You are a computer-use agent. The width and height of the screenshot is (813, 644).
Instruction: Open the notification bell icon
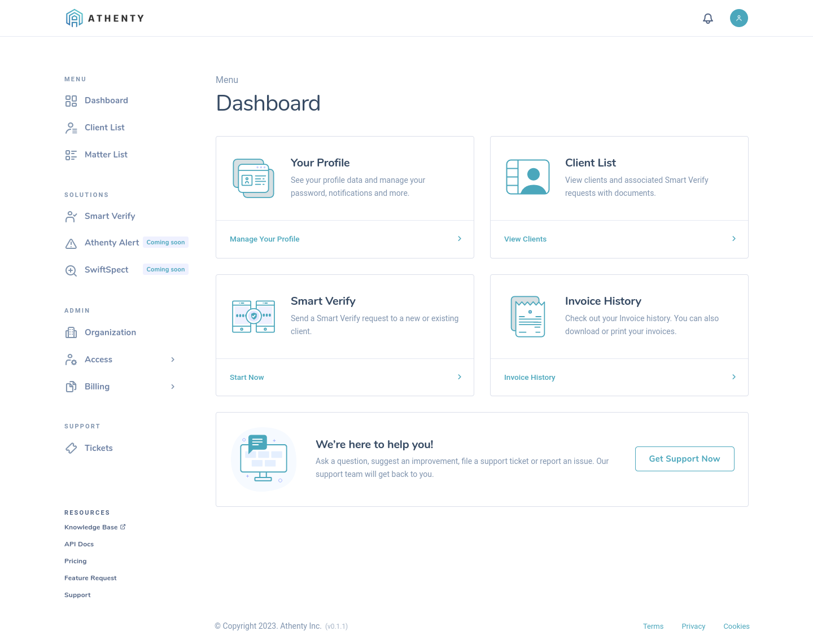708,18
